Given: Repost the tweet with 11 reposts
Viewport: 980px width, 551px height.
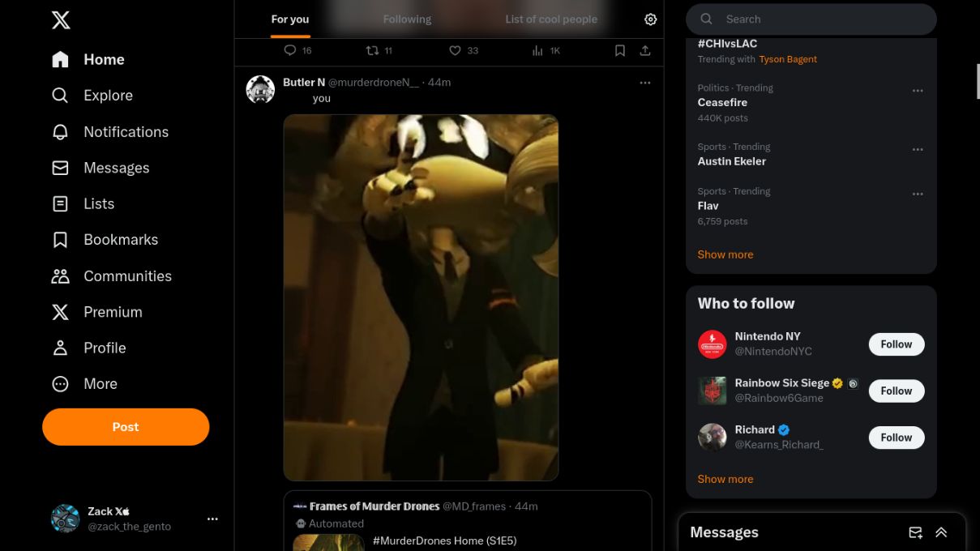Looking at the screenshot, I should 372,50.
